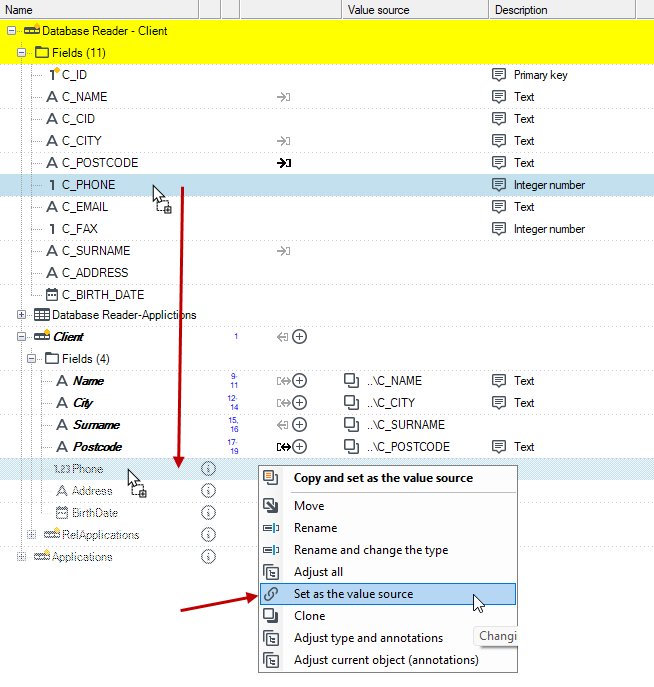Select the italic City field
The image size is (654, 687).
[83, 403]
